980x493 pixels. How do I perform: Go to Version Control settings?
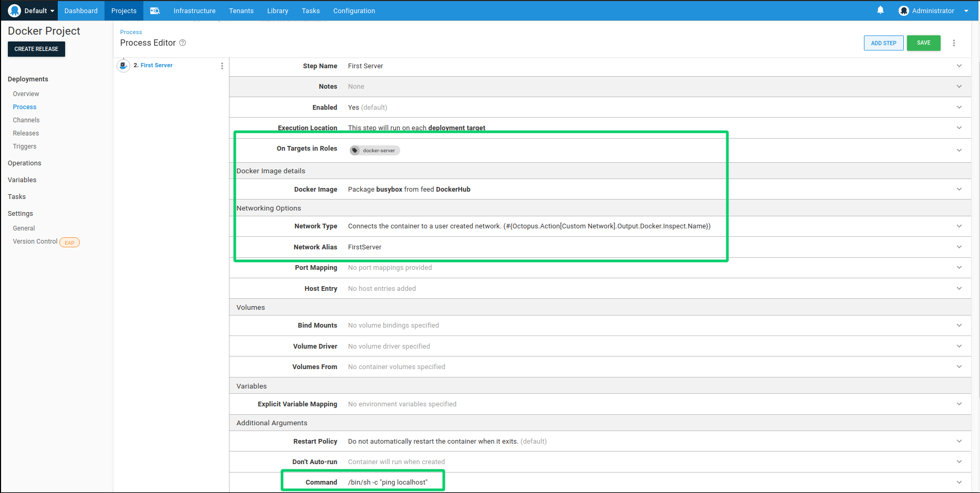click(x=35, y=242)
